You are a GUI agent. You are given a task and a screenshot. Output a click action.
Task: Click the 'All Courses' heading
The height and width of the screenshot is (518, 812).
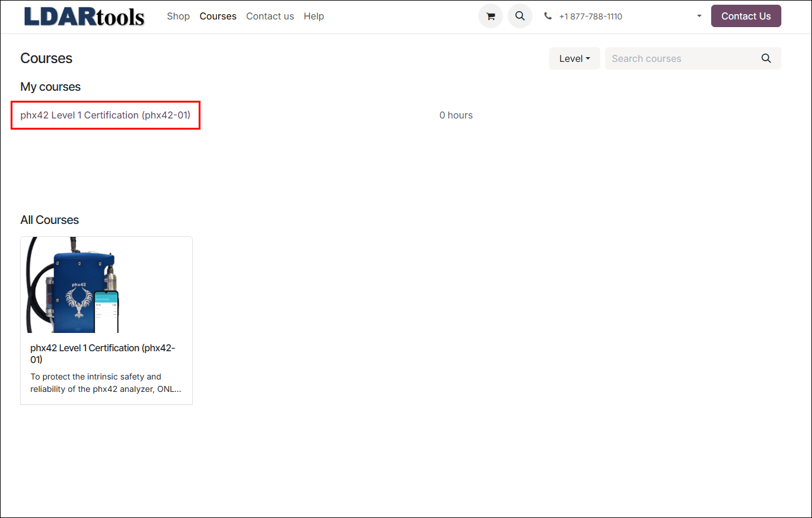pyautogui.click(x=50, y=220)
